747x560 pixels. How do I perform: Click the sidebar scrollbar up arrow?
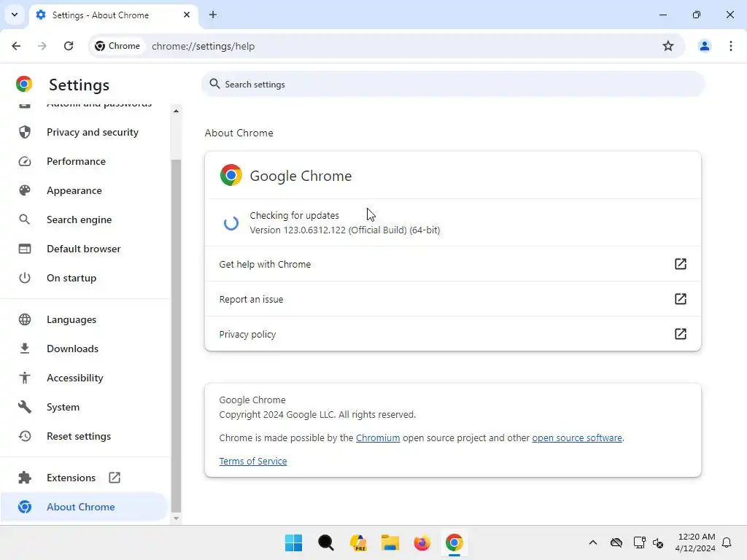tap(177, 111)
